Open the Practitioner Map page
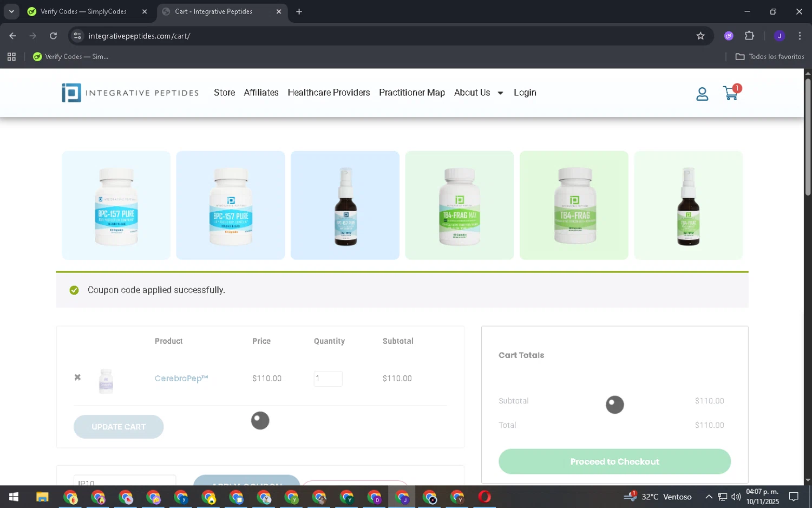The image size is (812, 508). (x=412, y=93)
